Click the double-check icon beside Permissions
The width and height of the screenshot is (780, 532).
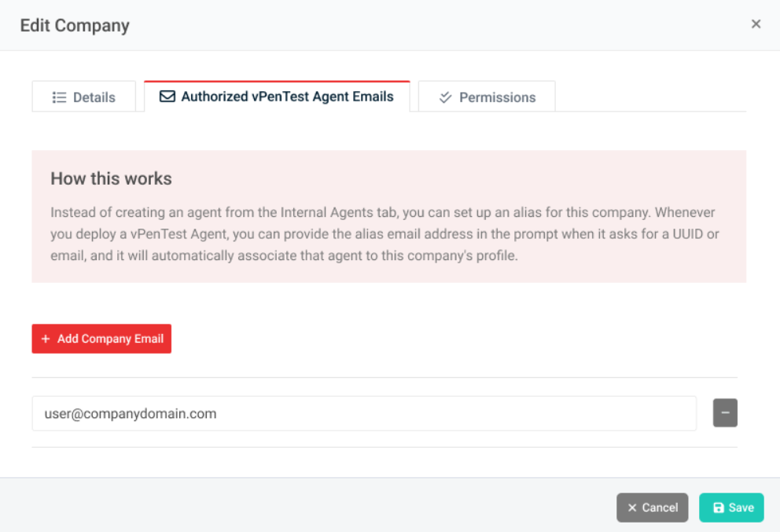click(x=445, y=97)
